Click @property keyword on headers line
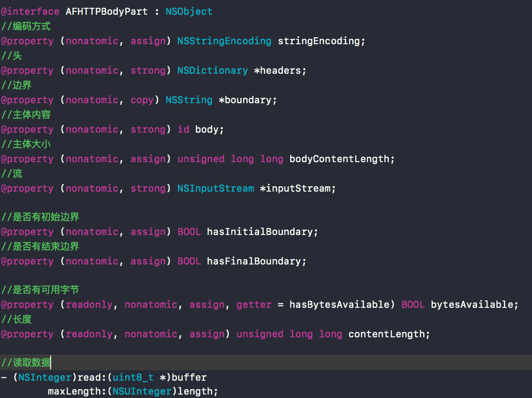 coord(27,70)
